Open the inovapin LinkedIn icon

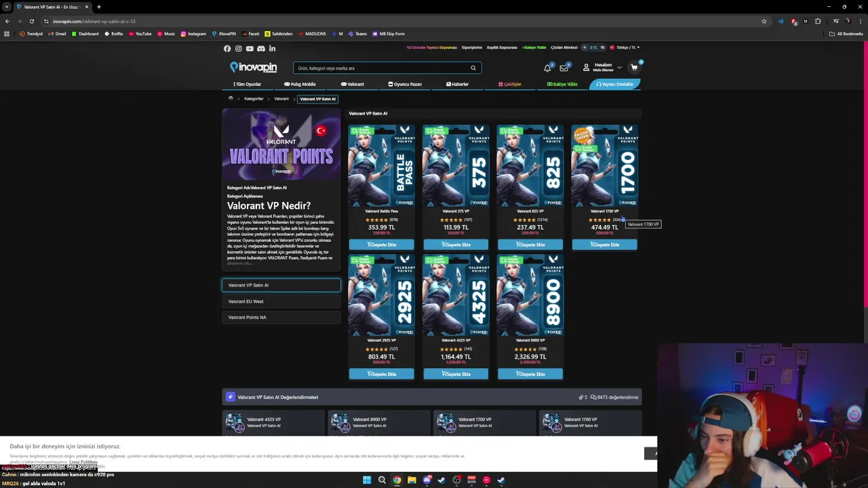coord(272,49)
